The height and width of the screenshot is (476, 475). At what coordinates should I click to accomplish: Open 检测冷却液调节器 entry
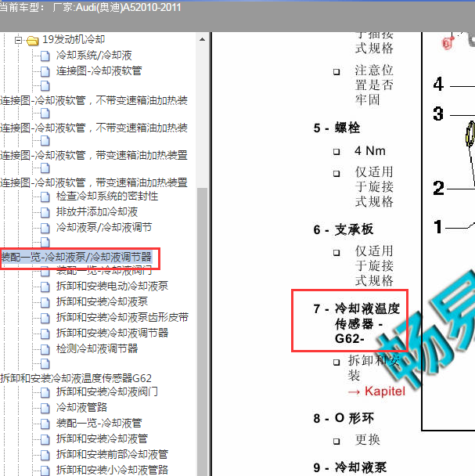tap(97, 348)
